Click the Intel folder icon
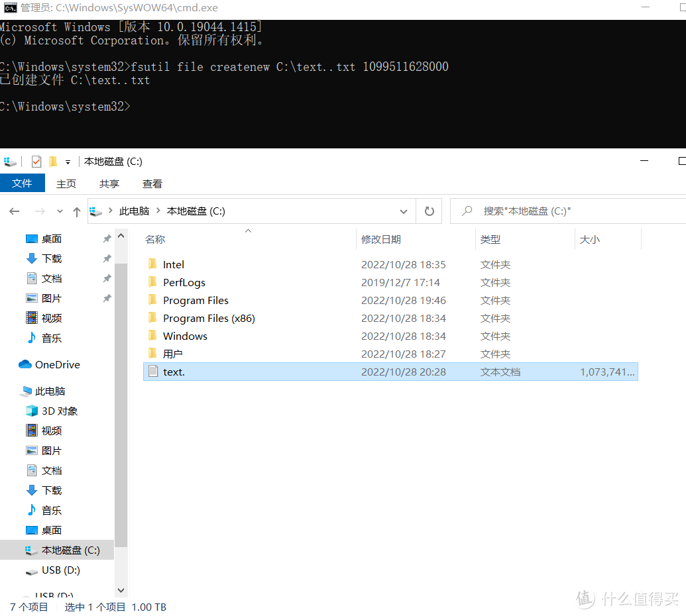686x616 pixels. coord(152,264)
